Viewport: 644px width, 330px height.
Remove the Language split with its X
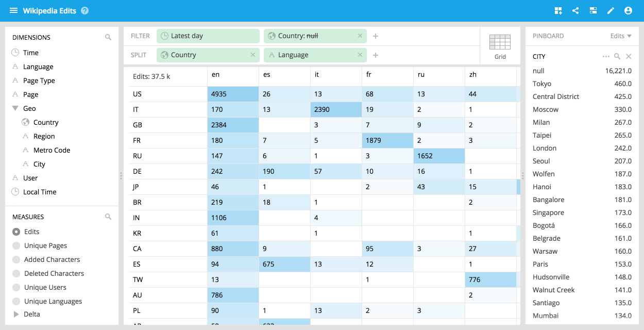tap(360, 55)
